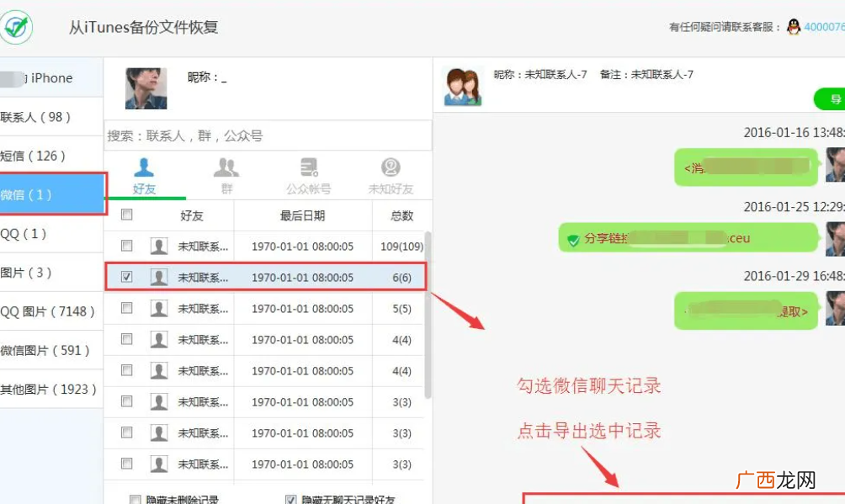Screen dimensions: 845x504
Task: Click contact avatar in 6(6) row
Action: pos(158,277)
